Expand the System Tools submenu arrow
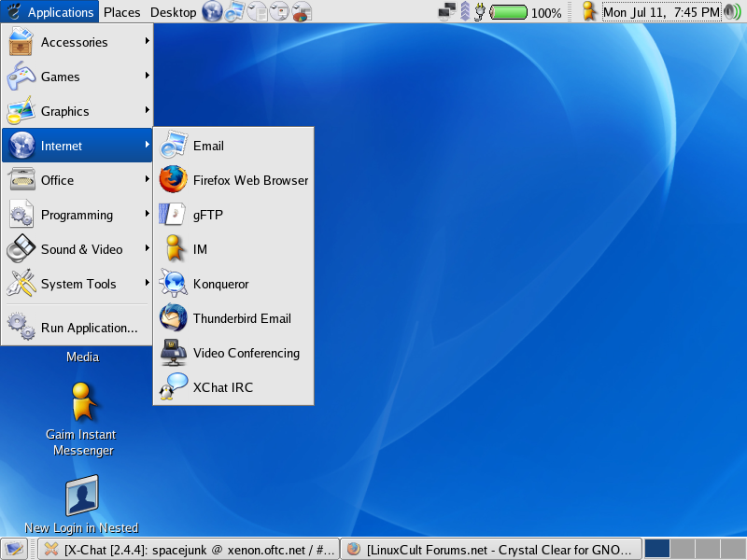Screen dimensions: 747x560 [x=148, y=283]
